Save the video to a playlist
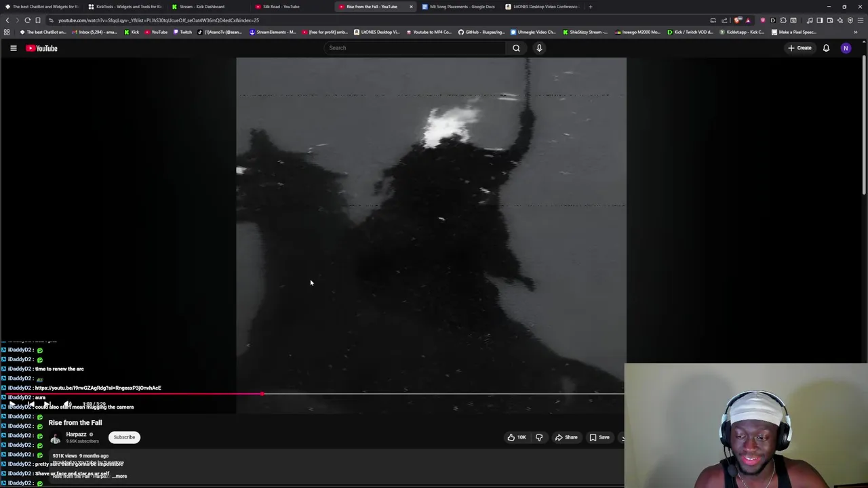Image resolution: width=868 pixels, height=488 pixels. pos(599,437)
